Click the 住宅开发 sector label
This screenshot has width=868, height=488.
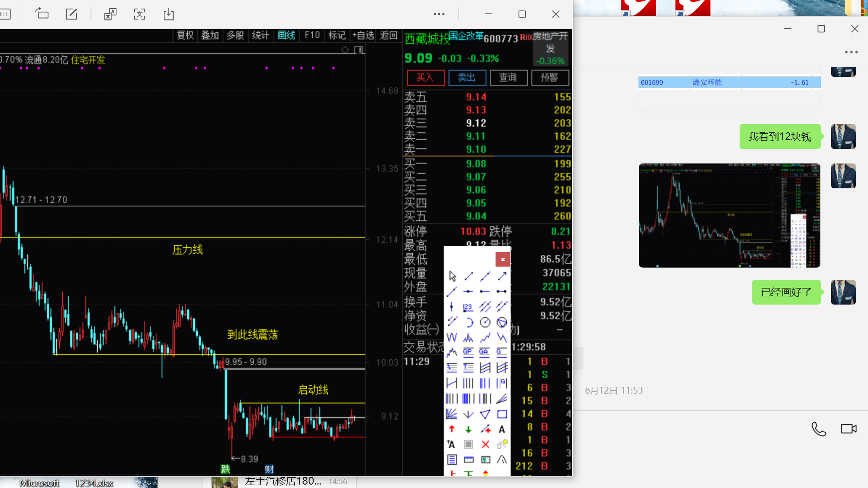pyautogui.click(x=88, y=60)
